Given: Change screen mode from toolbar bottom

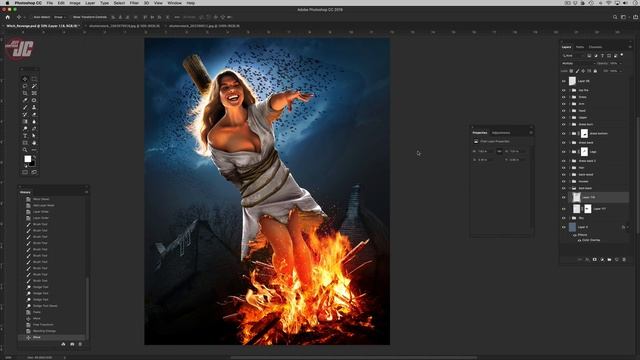Looking at the screenshot, I should 34,172.
